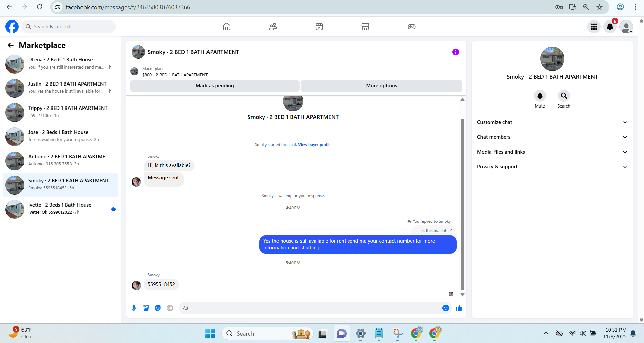Mute this conversation with the bell icon
This screenshot has height=343, width=644.
coord(540,96)
